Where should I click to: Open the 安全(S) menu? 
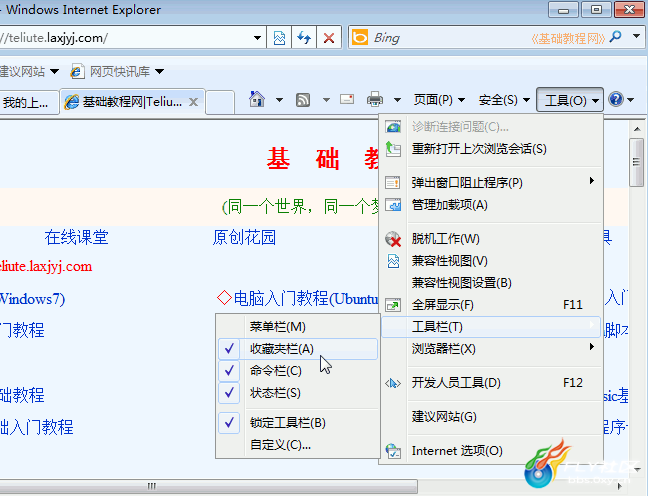click(x=504, y=100)
